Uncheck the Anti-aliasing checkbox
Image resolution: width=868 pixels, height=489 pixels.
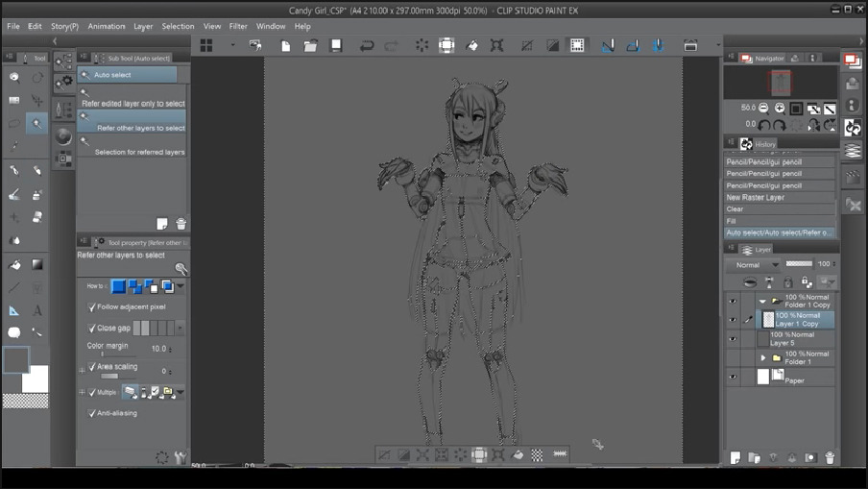click(92, 413)
